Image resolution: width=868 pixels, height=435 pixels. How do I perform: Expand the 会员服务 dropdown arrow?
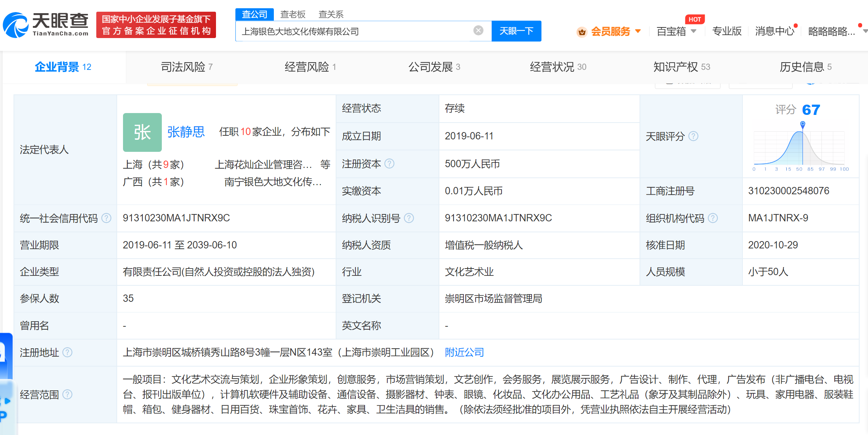pyautogui.click(x=638, y=31)
